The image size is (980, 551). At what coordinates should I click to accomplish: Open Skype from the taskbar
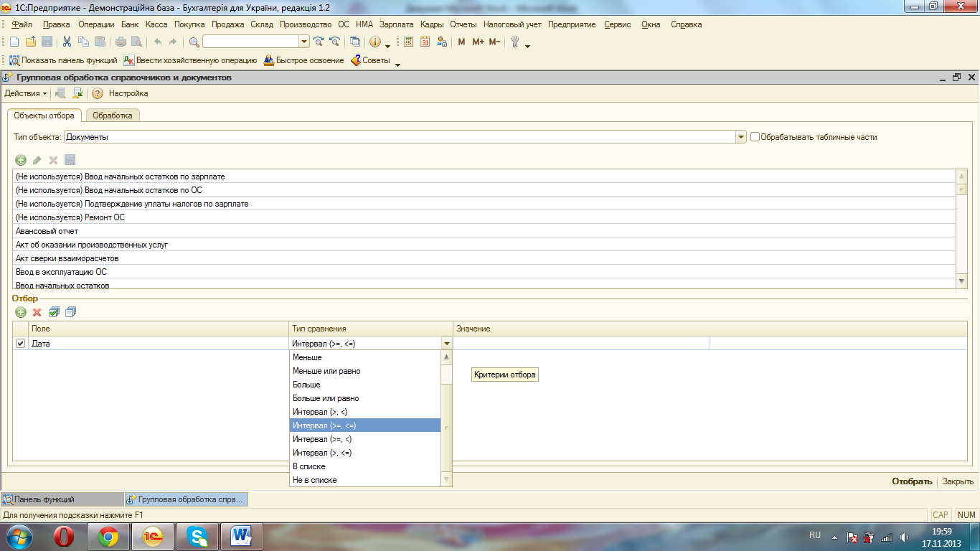197,537
